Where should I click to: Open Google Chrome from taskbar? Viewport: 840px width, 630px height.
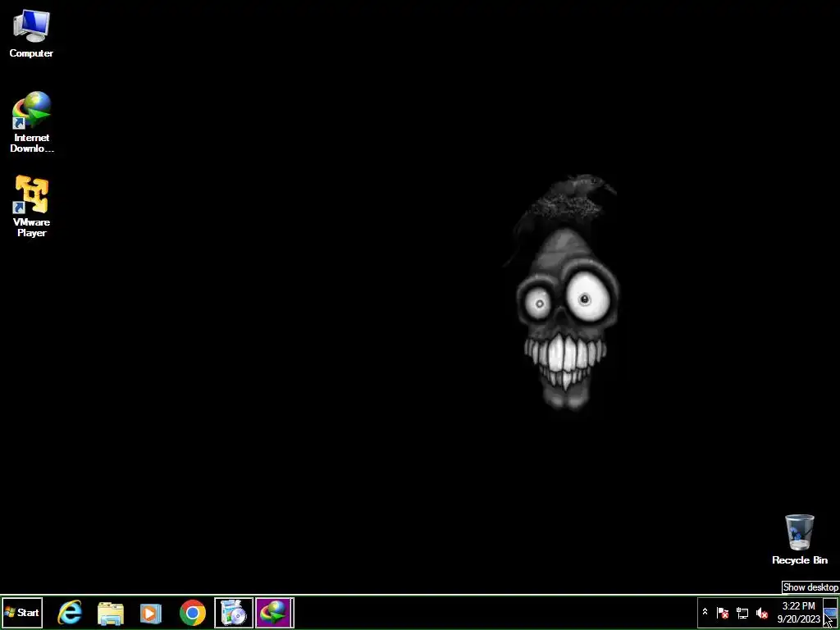[193, 613]
